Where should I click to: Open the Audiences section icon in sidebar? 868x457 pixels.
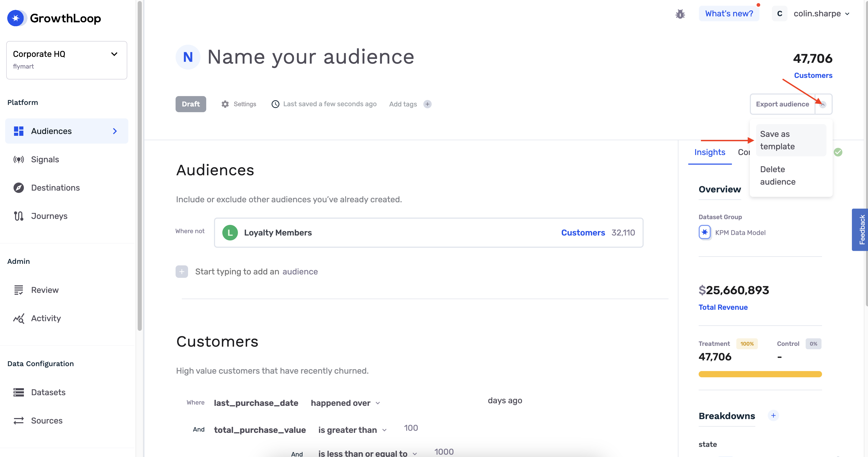tap(18, 131)
